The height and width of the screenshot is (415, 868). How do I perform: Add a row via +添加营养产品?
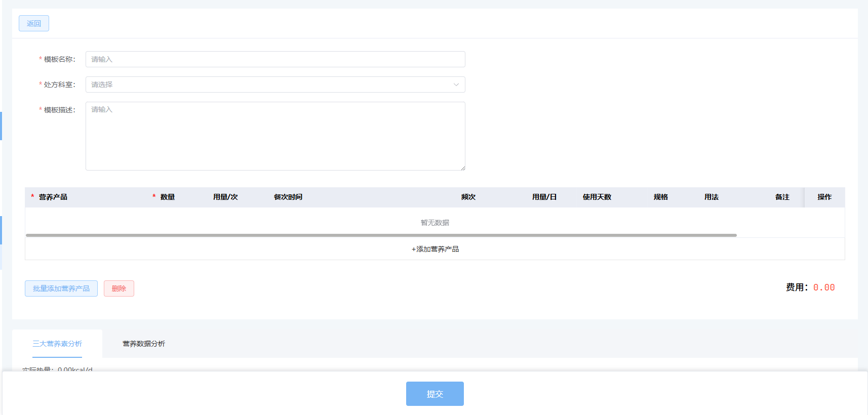click(x=435, y=249)
